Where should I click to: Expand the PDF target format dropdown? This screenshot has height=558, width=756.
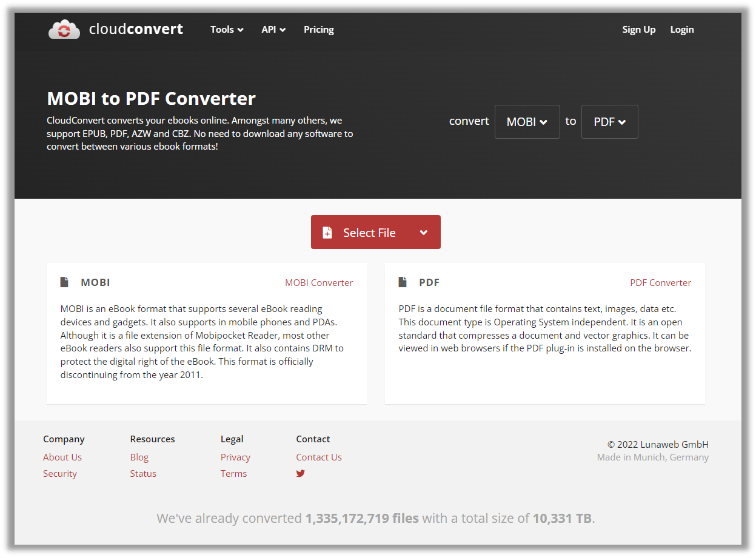610,122
